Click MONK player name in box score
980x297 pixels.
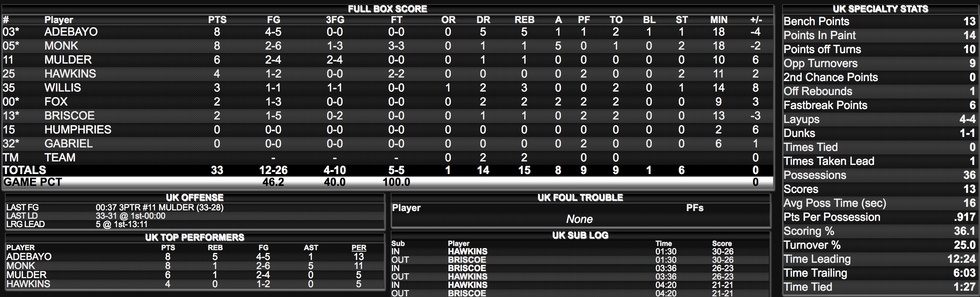tap(61, 46)
